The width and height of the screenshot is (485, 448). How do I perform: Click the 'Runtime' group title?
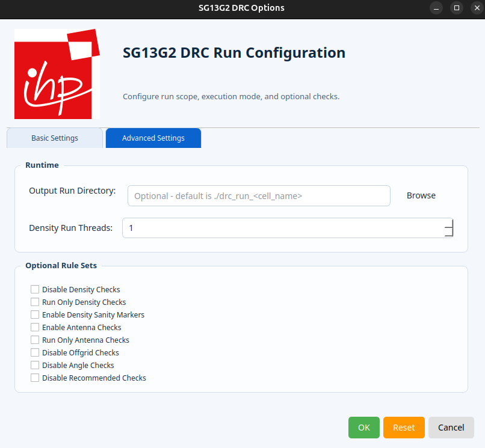(42, 165)
